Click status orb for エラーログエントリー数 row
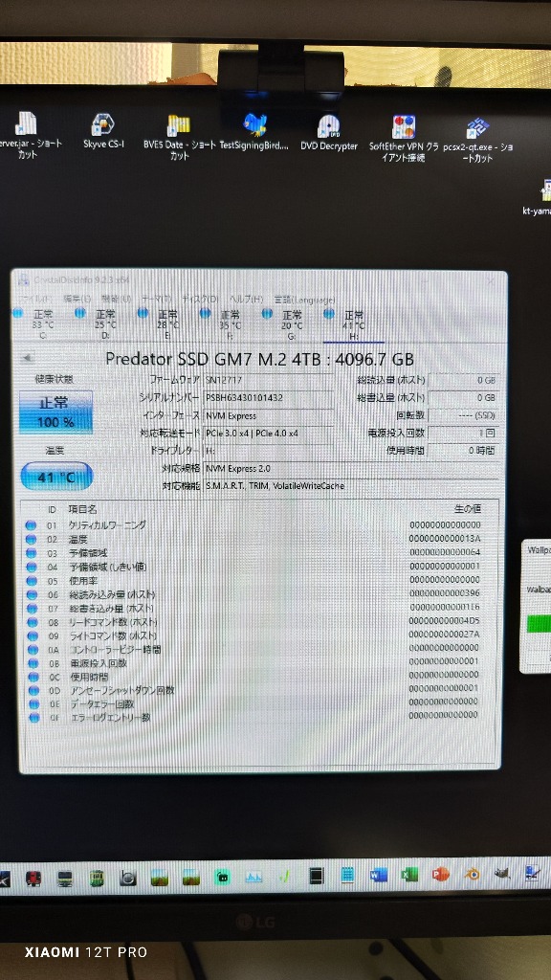Viewport: 551px width, 980px height. click(x=33, y=718)
